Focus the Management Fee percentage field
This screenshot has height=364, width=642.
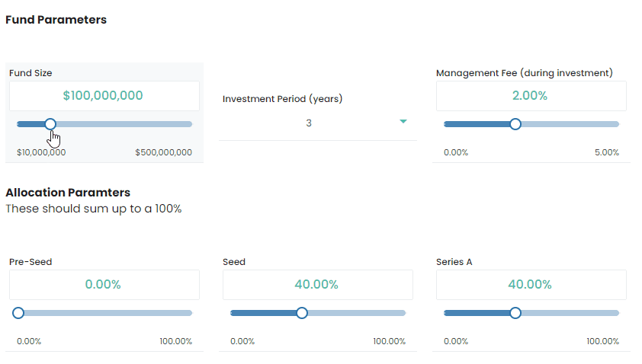pos(531,96)
